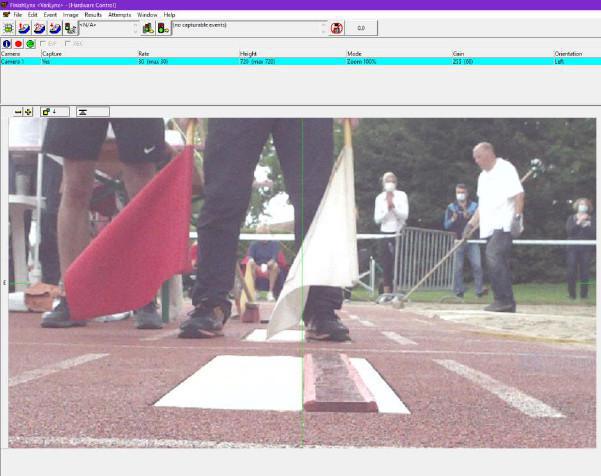This screenshot has height=476, width=601.
Task: Step down the N/A selector arrow
Action: 135,31
